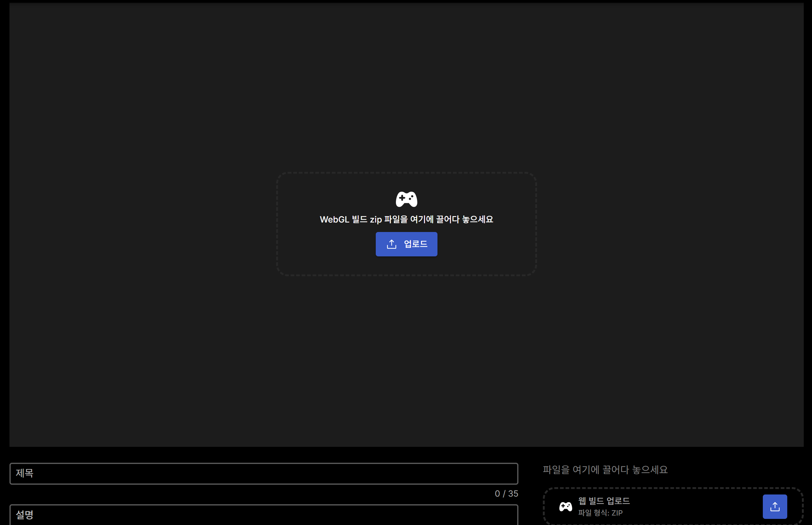This screenshot has height=525, width=812.
Task: Focus the 설명 description input field
Action: [x=264, y=515]
